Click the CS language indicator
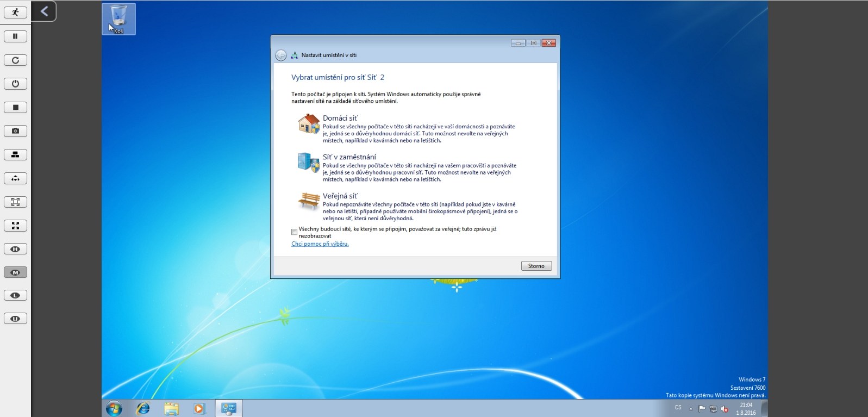 [678, 408]
